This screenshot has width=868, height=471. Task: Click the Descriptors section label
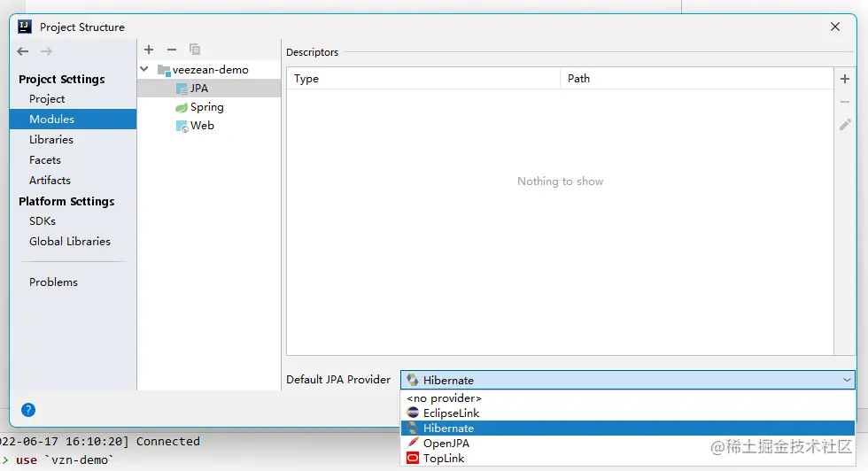(312, 52)
